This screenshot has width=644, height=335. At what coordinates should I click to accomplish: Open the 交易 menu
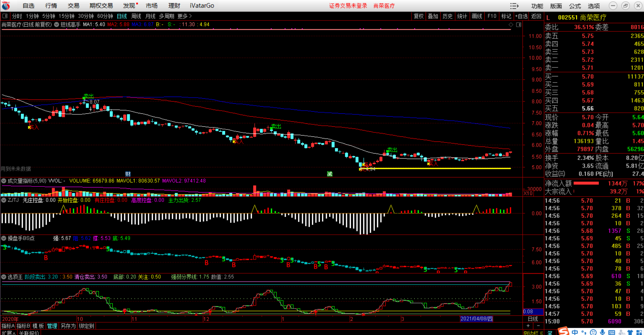tap(73, 6)
